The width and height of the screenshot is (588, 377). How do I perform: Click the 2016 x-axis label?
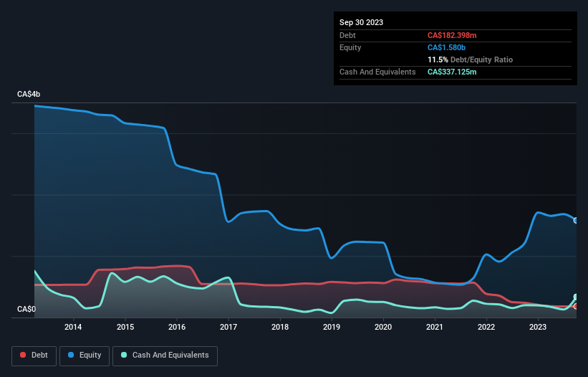click(177, 327)
